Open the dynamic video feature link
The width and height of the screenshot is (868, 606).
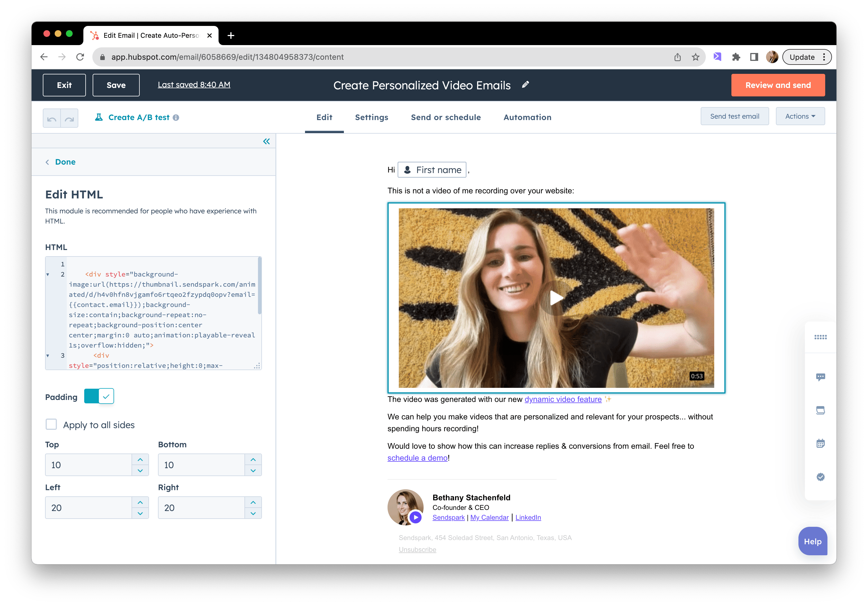point(563,399)
